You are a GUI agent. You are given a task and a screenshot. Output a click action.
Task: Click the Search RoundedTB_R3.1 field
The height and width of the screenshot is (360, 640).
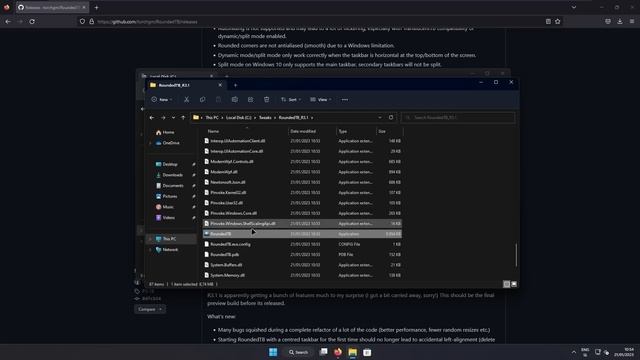(458, 118)
